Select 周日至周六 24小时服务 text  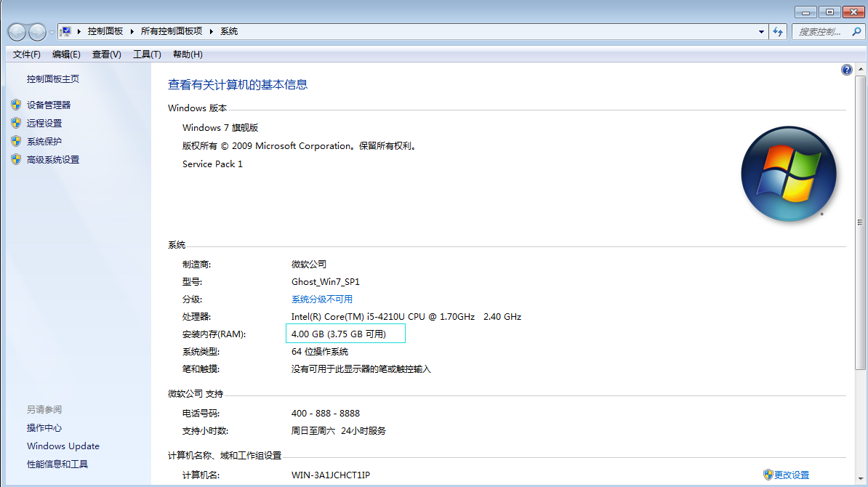tap(339, 430)
